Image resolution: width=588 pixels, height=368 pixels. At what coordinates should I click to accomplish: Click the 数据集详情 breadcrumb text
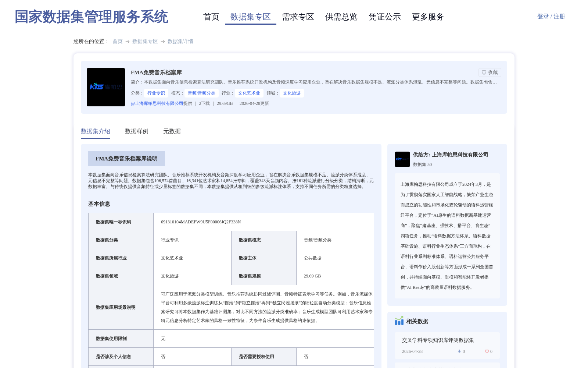pos(180,42)
